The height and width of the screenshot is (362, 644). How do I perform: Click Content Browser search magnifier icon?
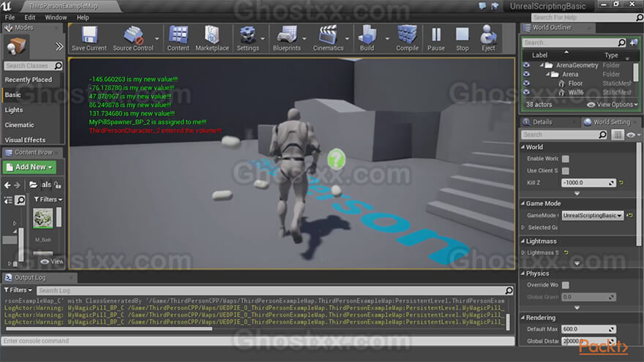(20, 200)
